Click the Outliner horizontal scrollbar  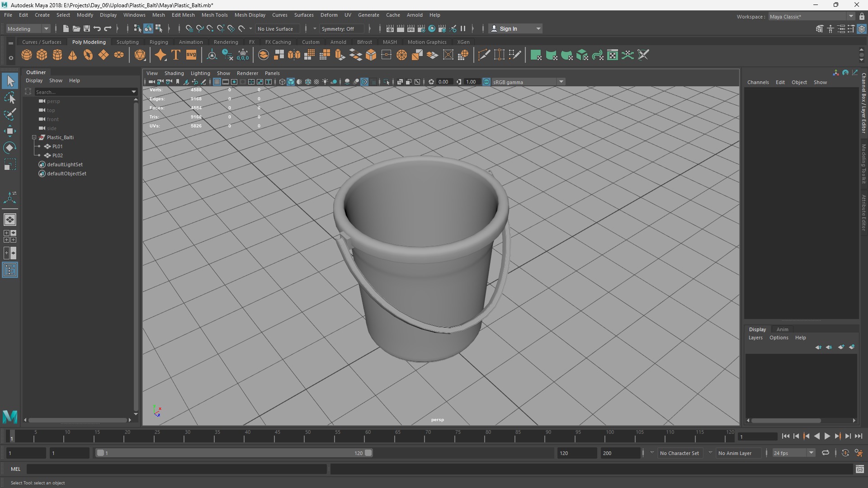point(77,420)
